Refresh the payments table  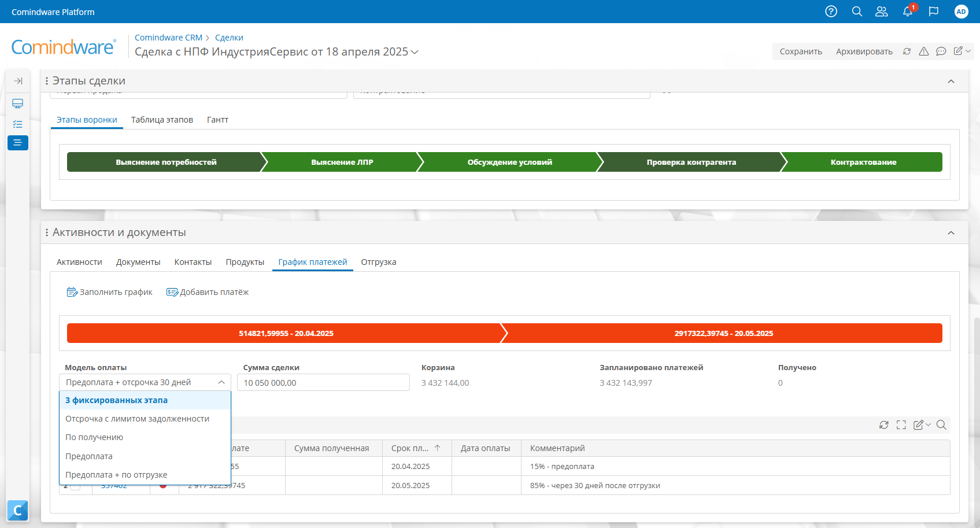[x=884, y=425]
